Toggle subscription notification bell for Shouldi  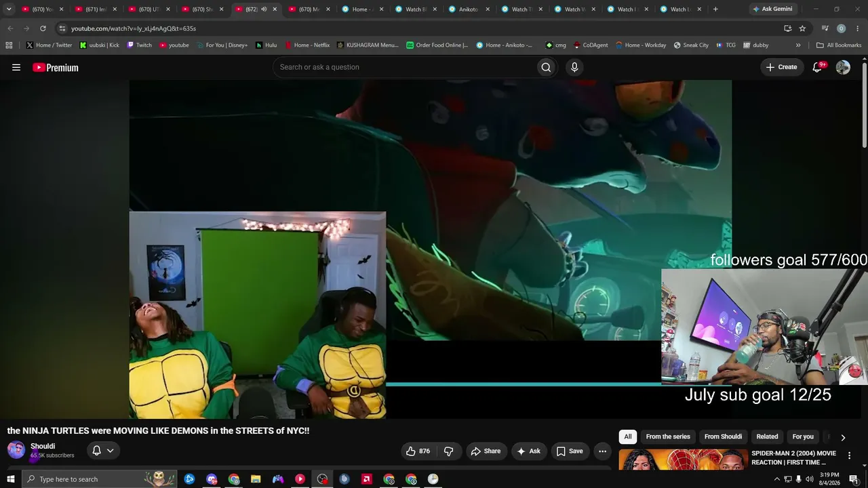click(102, 451)
